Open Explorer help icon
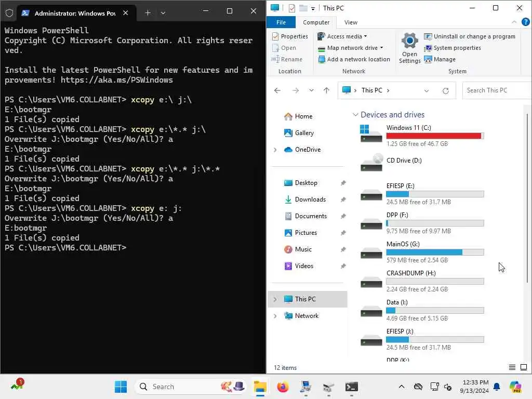Screen dimensions: 532x399 click(x=525, y=22)
